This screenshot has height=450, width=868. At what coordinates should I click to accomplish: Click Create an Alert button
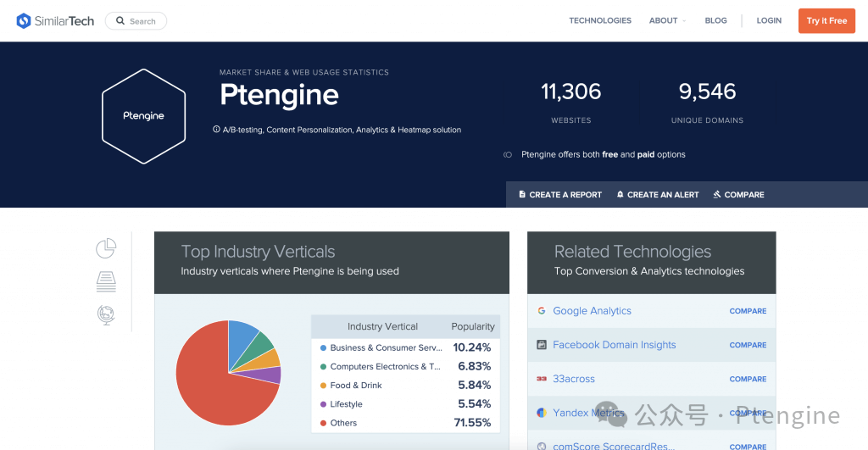[658, 195]
